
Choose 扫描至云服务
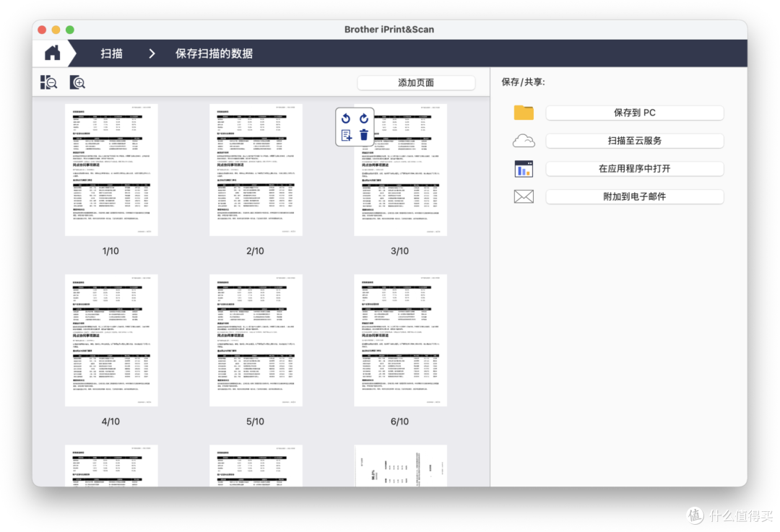tap(634, 141)
